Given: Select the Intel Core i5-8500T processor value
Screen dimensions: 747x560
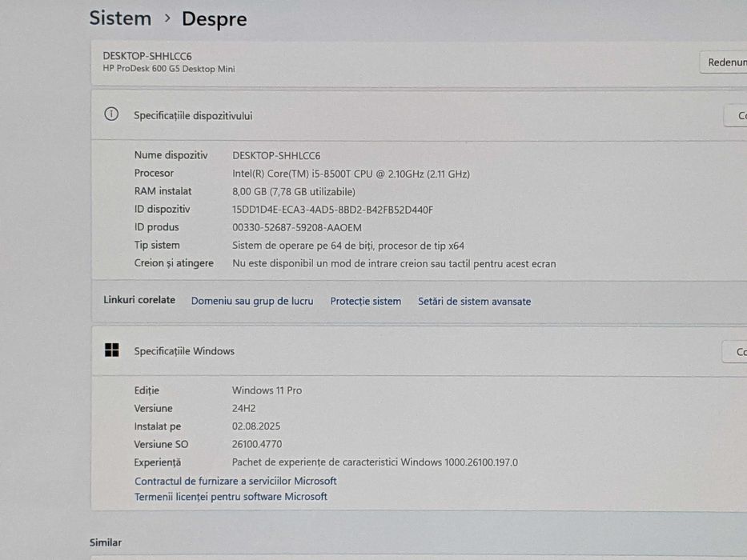Looking at the screenshot, I should point(351,174).
